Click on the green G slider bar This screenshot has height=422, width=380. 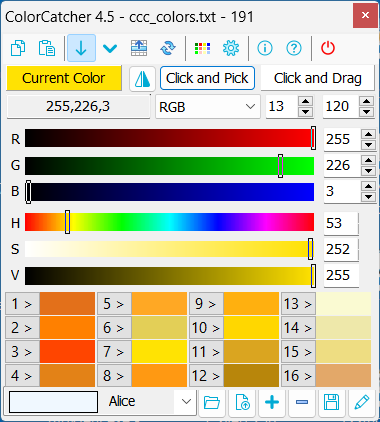click(169, 166)
